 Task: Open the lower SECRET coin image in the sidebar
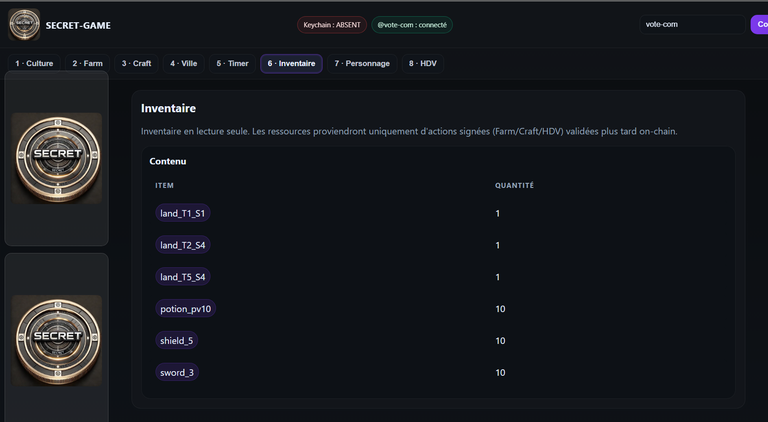[57, 340]
